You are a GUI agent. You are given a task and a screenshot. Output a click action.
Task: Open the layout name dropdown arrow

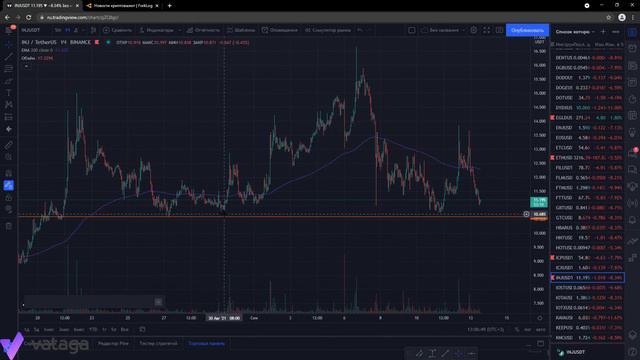click(x=463, y=30)
